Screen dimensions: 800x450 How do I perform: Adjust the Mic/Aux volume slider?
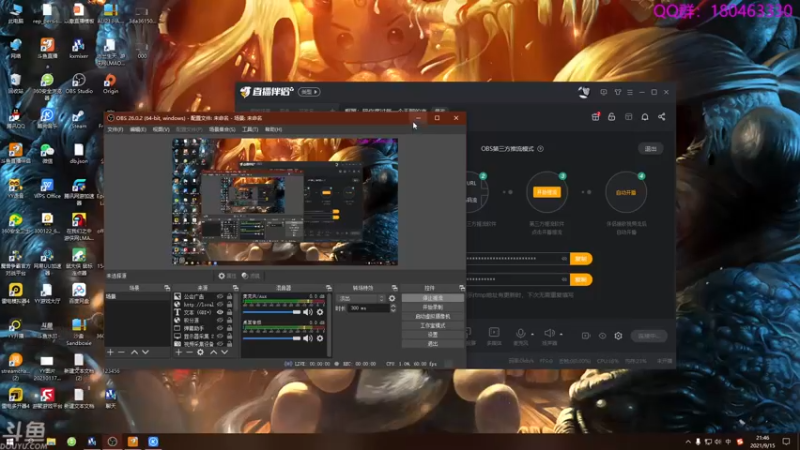pyautogui.click(x=271, y=312)
